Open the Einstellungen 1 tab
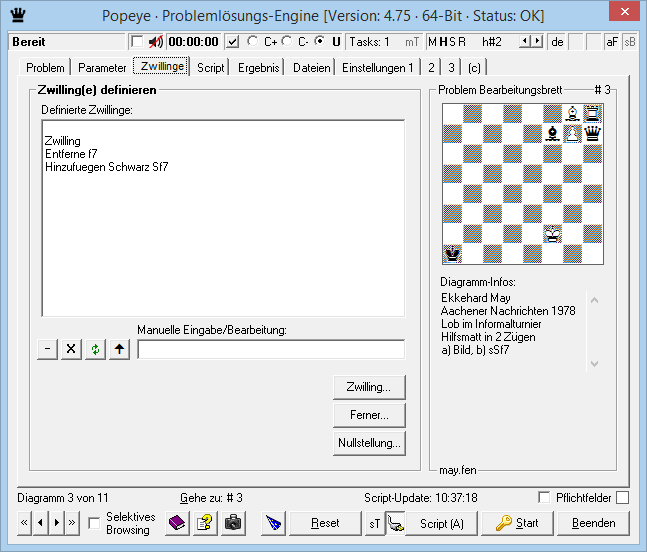Screen dimensions: 647x552 click(377, 68)
